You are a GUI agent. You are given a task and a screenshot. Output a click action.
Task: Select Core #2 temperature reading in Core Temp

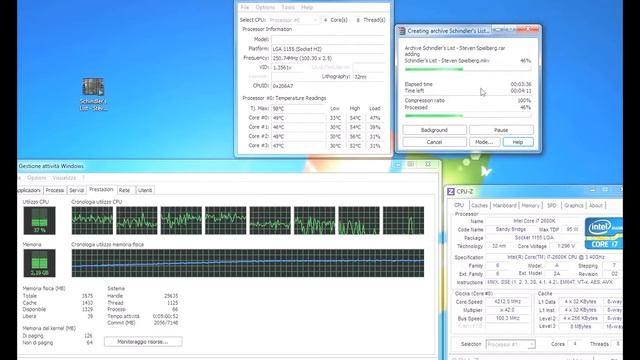(298, 136)
